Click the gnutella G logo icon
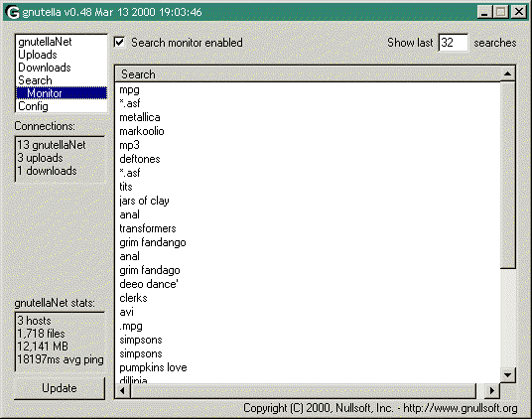This screenshot has width=532, height=419. coord(13,12)
